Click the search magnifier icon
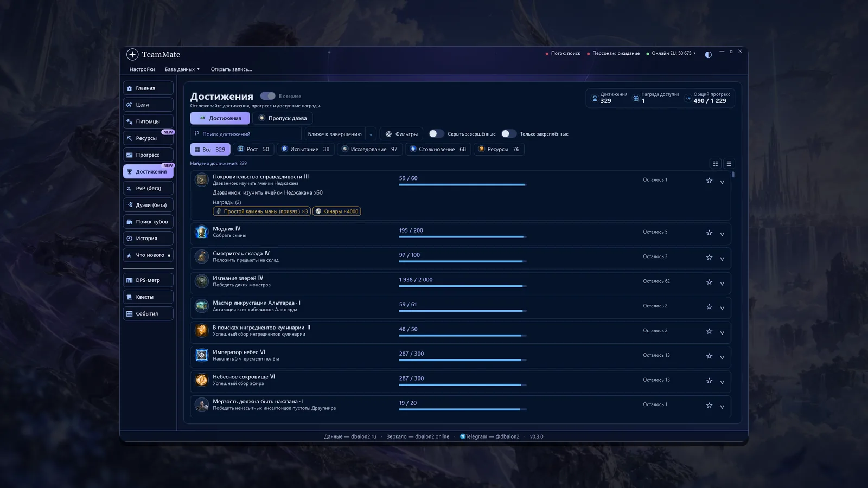868x488 pixels. click(197, 133)
